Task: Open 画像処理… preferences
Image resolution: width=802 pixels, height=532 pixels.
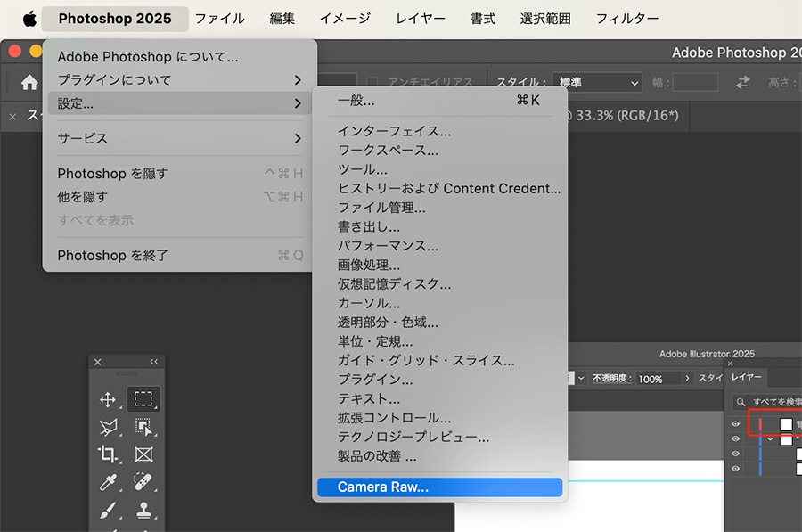Action: pyautogui.click(x=440, y=265)
